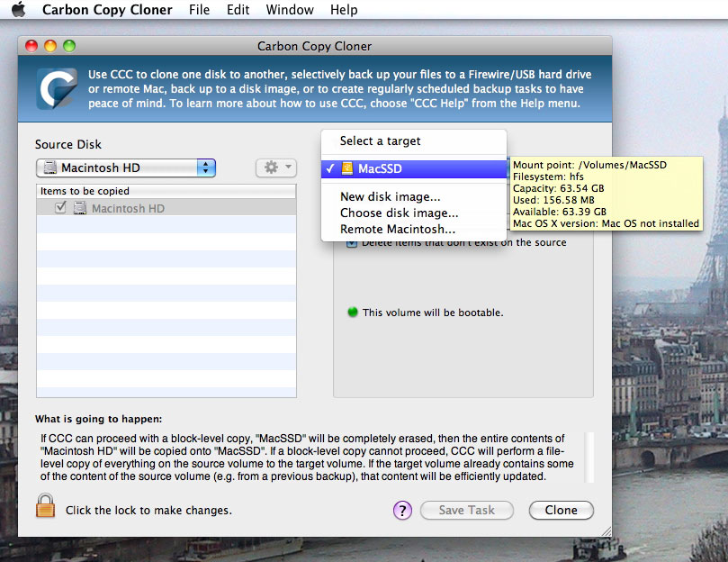Click the Carbon Copy Cloner logo icon

coord(57,89)
